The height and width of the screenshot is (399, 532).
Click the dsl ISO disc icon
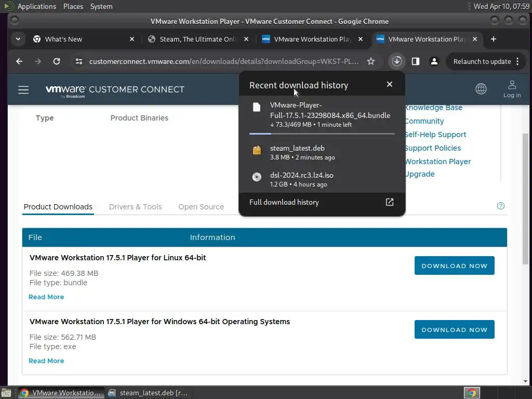click(257, 177)
